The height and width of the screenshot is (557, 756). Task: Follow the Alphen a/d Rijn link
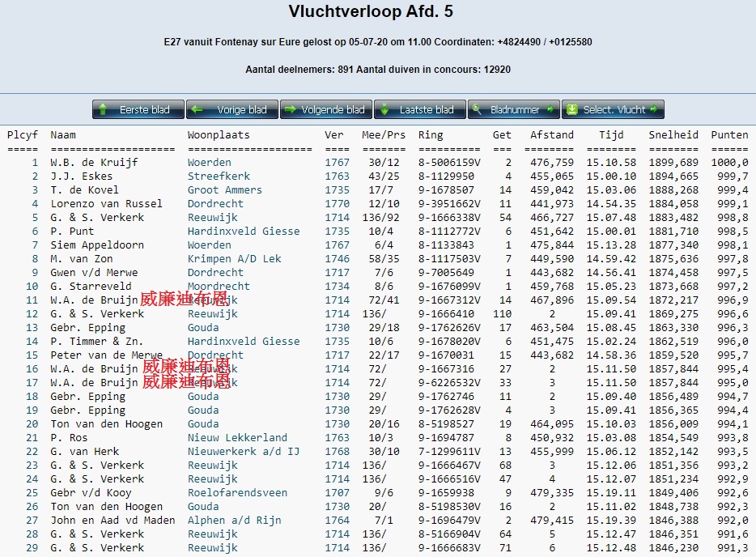click(234, 521)
